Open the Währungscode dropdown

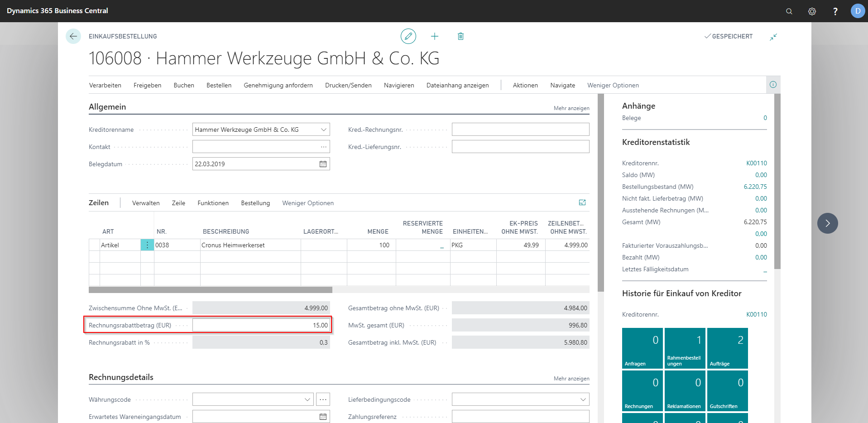pos(307,399)
